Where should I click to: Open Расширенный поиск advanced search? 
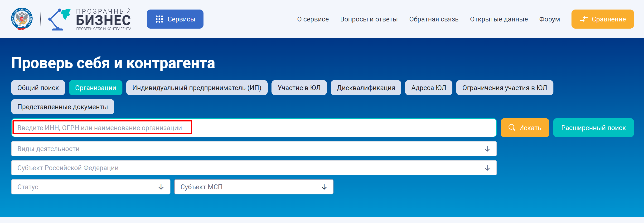593,128
